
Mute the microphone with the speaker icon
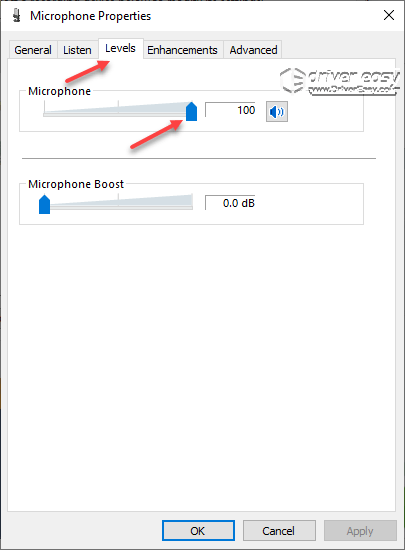pyautogui.click(x=277, y=112)
